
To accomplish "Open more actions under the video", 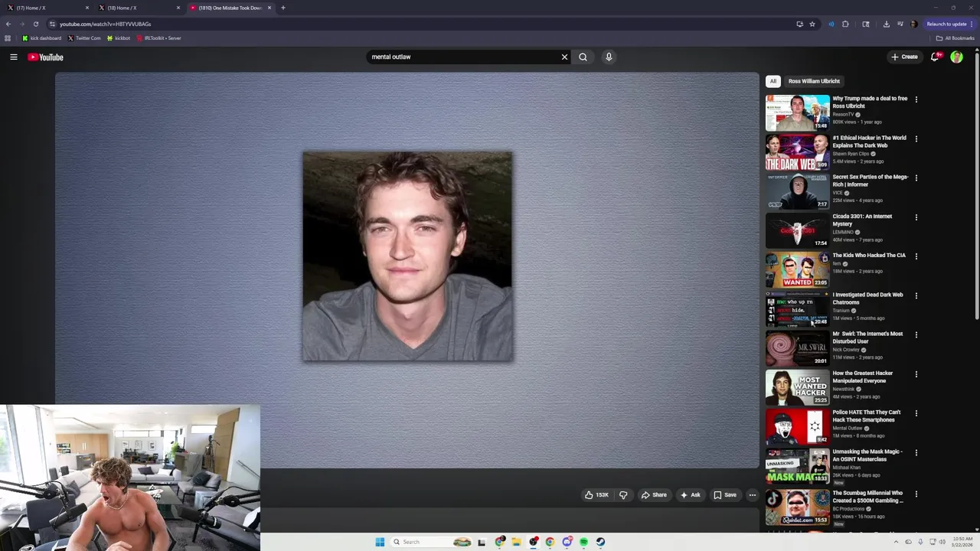I will pos(753,495).
